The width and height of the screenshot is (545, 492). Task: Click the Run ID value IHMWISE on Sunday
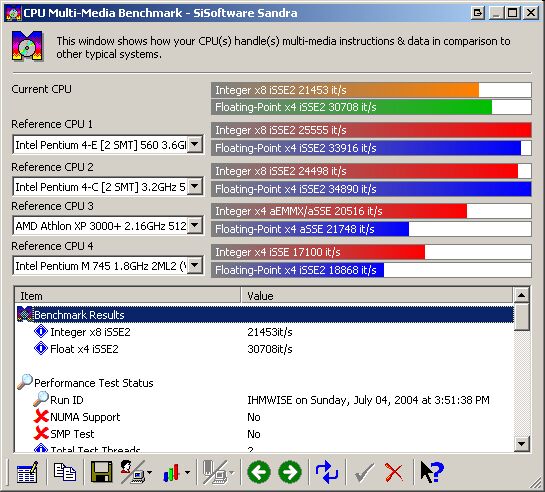point(368,400)
